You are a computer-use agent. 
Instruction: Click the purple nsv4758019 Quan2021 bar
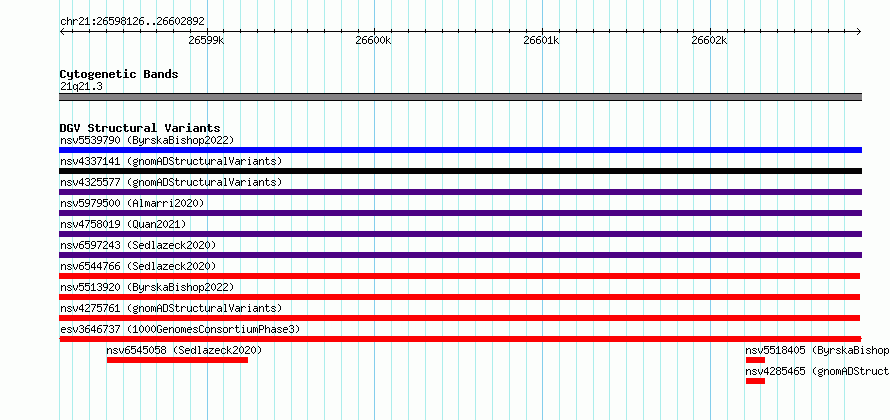click(460, 234)
